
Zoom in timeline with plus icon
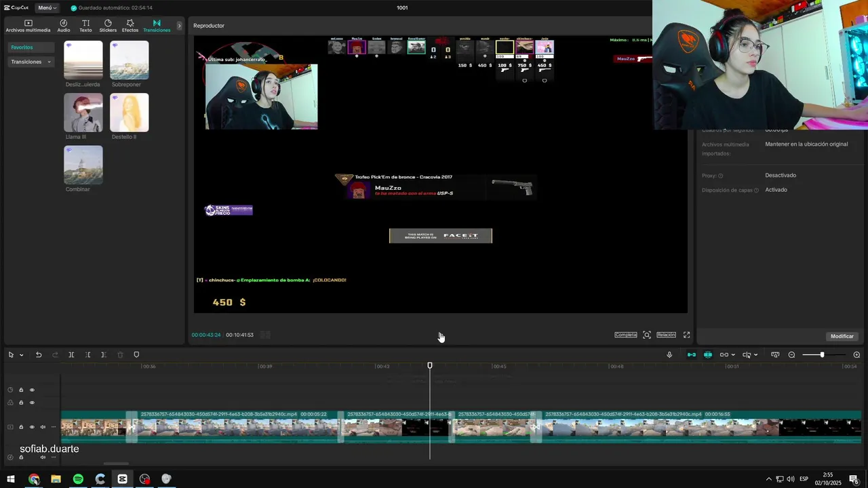[x=856, y=354]
